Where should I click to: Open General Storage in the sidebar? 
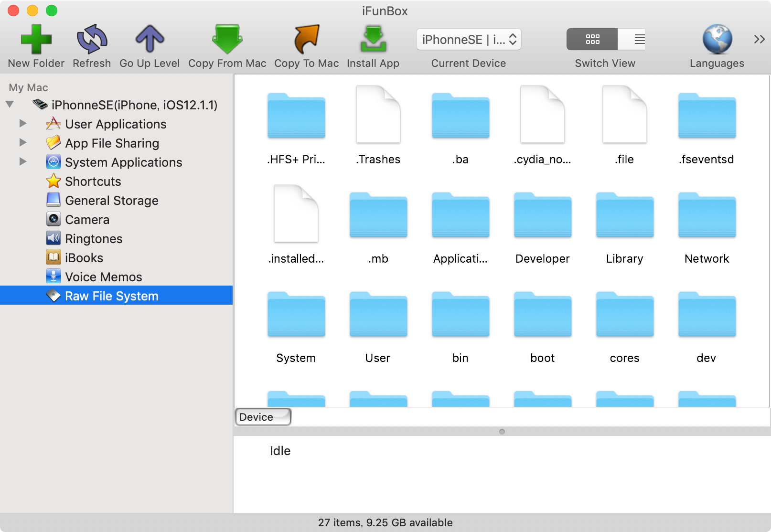112,201
